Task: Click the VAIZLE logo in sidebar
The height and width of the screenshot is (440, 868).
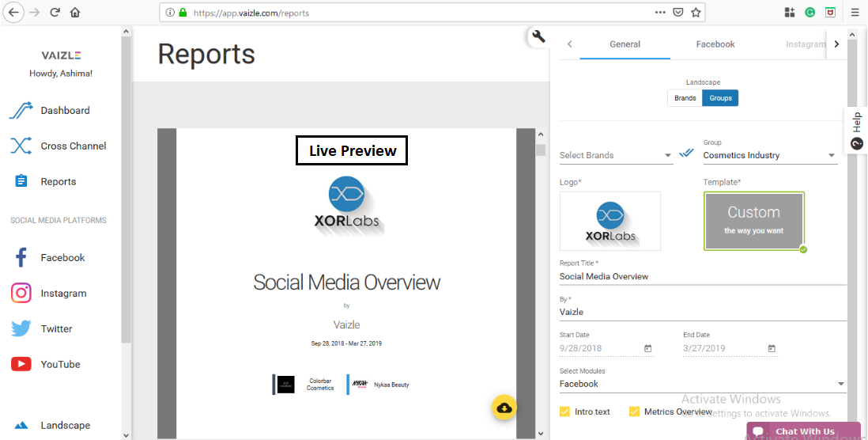Action: pos(61,55)
